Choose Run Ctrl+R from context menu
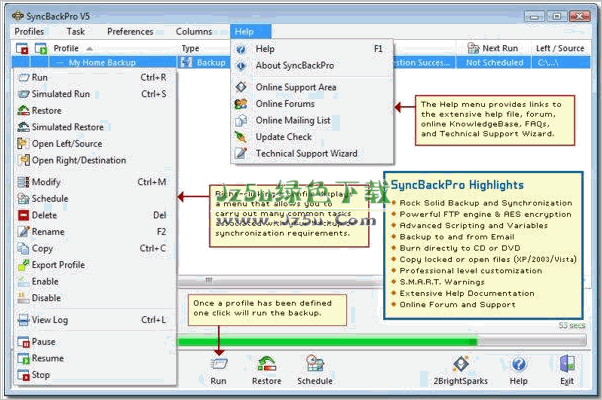This screenshot has height=400, width=602. tap(94, 78)
